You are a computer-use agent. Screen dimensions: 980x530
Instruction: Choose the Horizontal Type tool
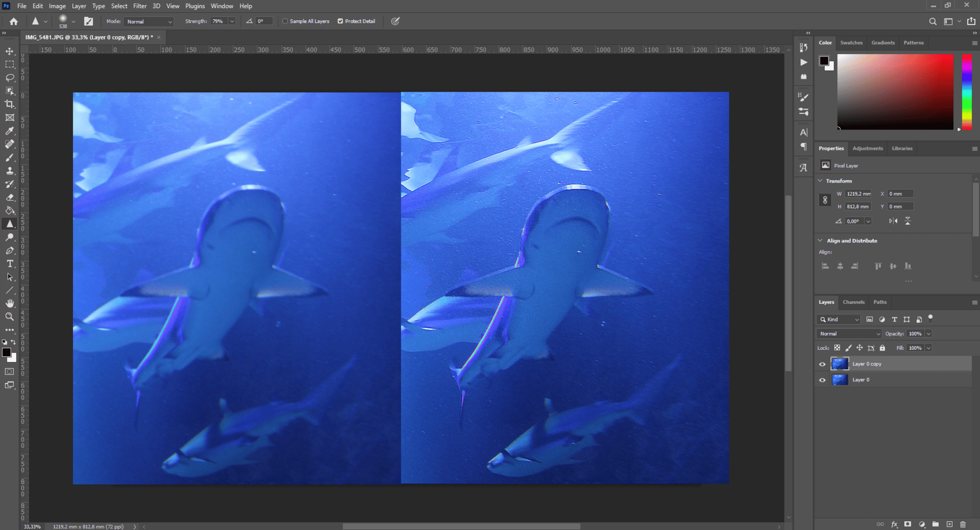[x=9, y=264]
